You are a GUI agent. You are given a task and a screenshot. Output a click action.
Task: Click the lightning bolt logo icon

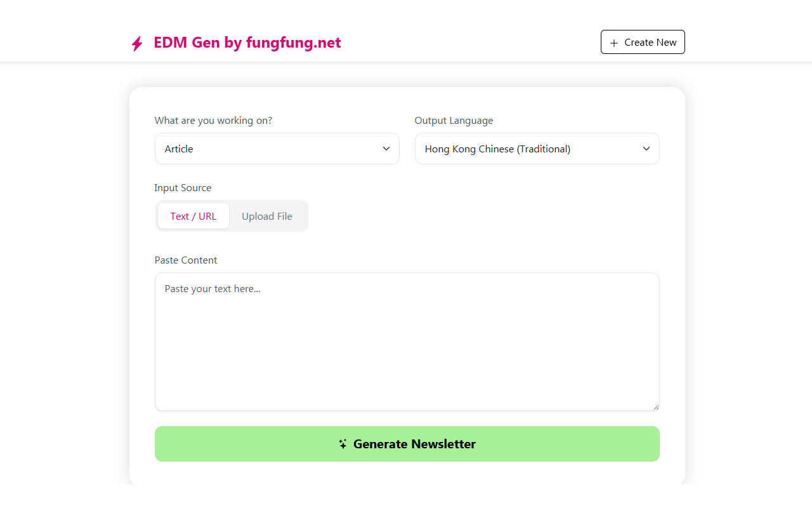(x=137, y=43)
